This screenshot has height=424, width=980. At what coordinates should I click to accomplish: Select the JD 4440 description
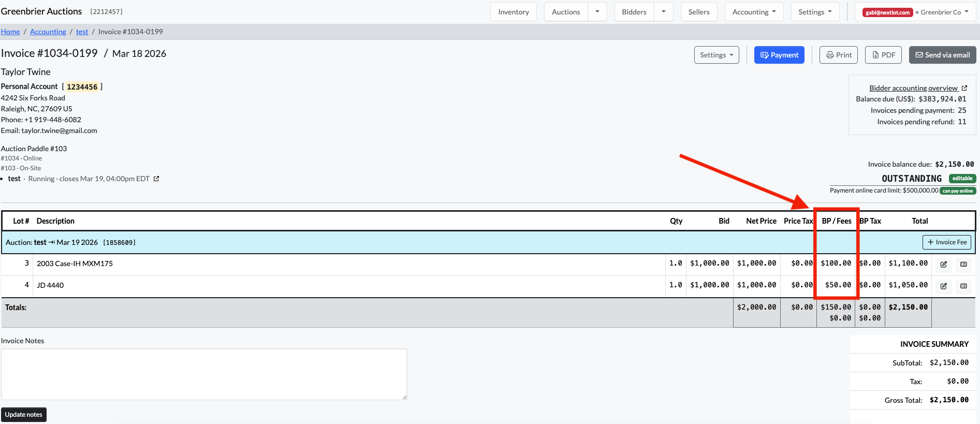click(x=50, y=285)
